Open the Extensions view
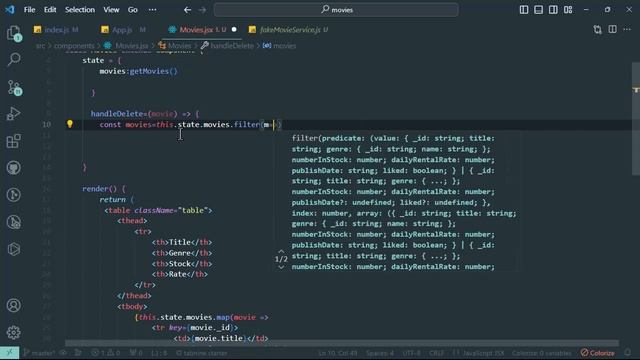This screenshot has width=640, height=360. 13,141
